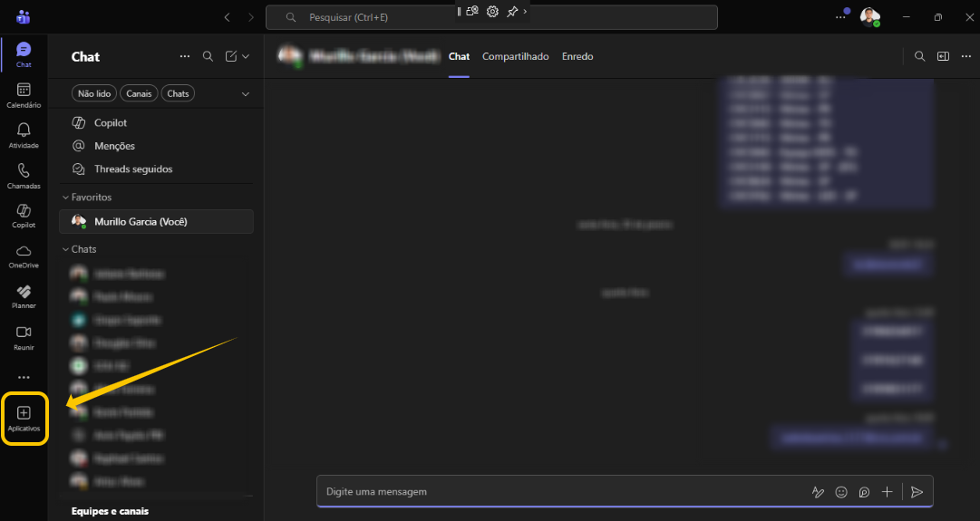Open Aplicativos store

(24, 419)
